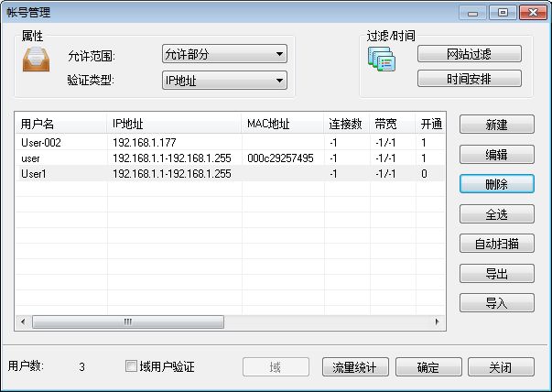Click the 导入 button
The height and width of the screenshot is (392, 552).
(x=497, y=303)
